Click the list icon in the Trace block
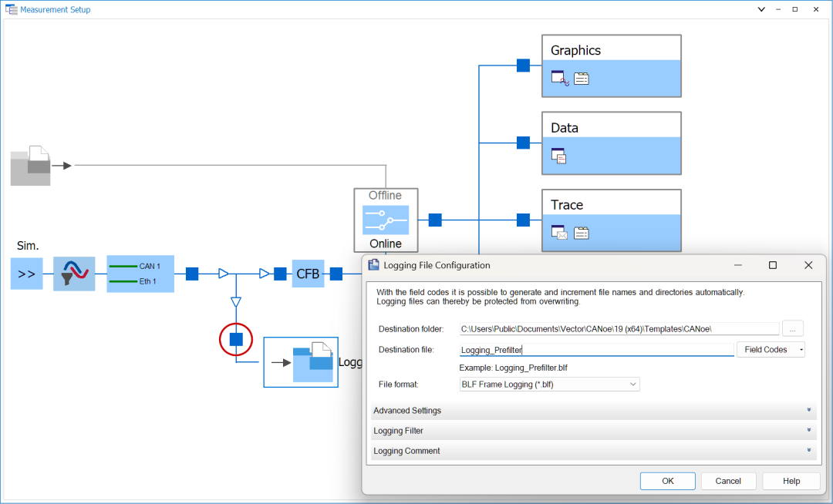 (x=582, y=233)
